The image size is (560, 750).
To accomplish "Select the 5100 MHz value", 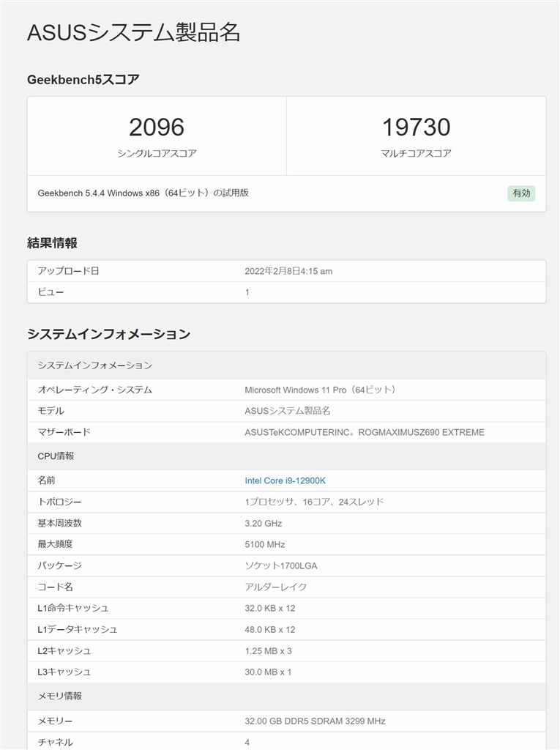I will click(x=264, y=544).
